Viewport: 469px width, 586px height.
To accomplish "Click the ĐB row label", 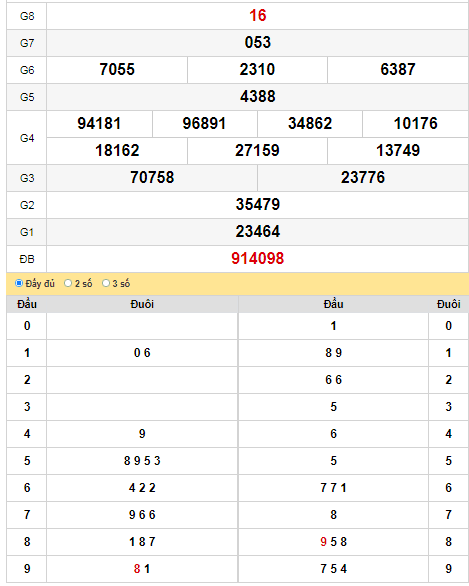I will click(x=27, y=259).
